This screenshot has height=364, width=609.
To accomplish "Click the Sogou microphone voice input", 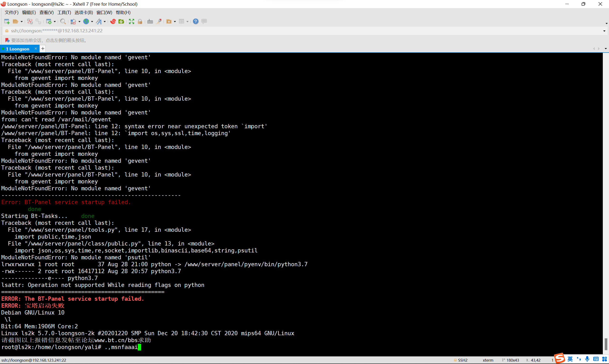I will tap(587, 359).
